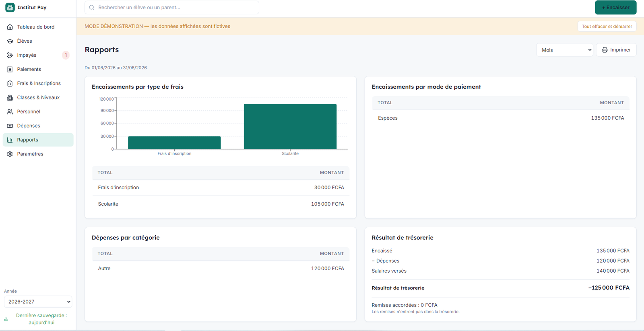Click the + Encaisser button
This screenshot has height=331, width=644.
[x=615, y=7]
